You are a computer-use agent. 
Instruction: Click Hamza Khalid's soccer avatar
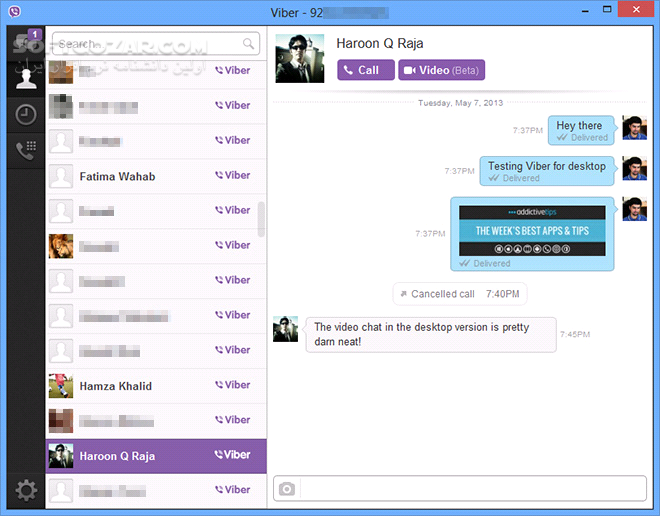point(61,386)
